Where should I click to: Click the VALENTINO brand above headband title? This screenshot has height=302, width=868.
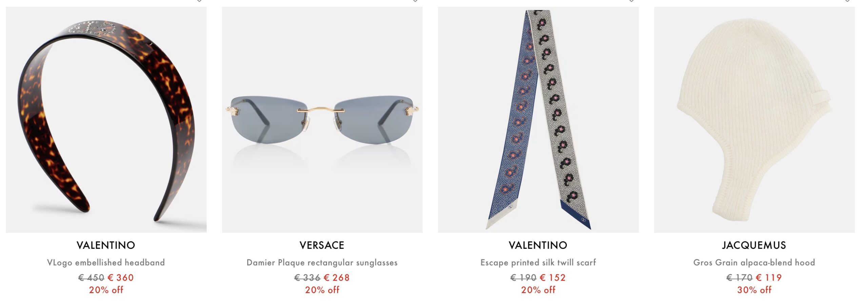pos(106,245)
